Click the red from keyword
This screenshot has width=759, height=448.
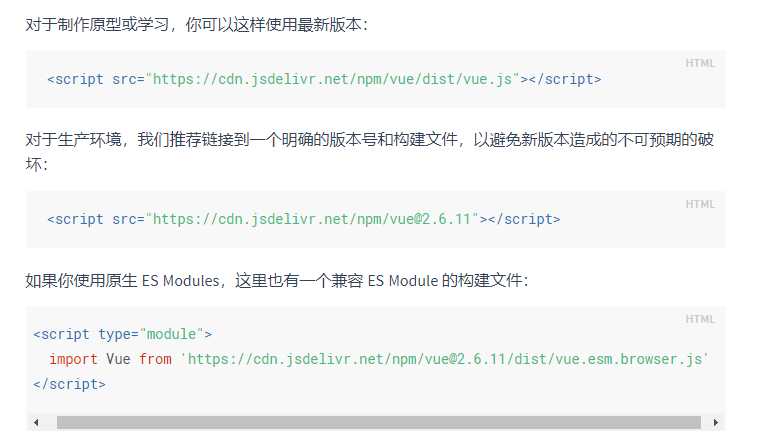point(155,359)
